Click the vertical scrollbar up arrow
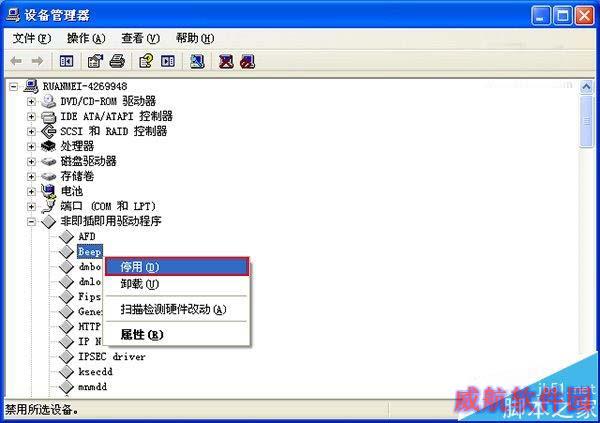 point(586,87)
